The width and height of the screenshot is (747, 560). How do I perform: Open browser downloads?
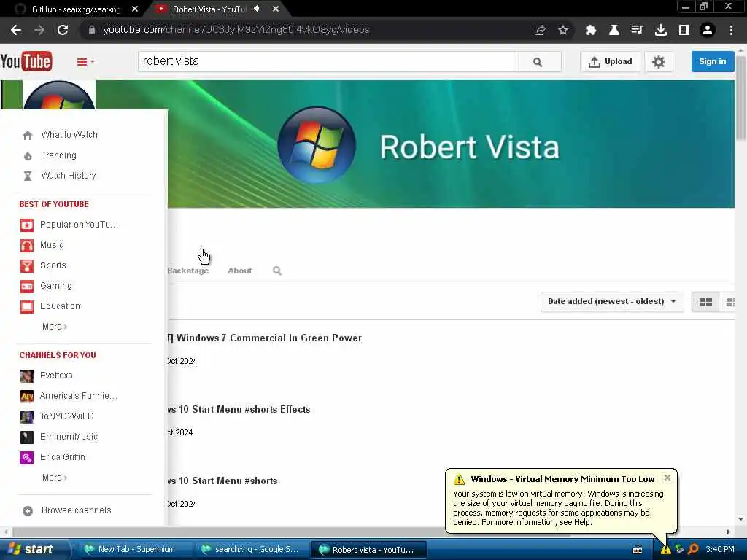click(x=661, y=30)
